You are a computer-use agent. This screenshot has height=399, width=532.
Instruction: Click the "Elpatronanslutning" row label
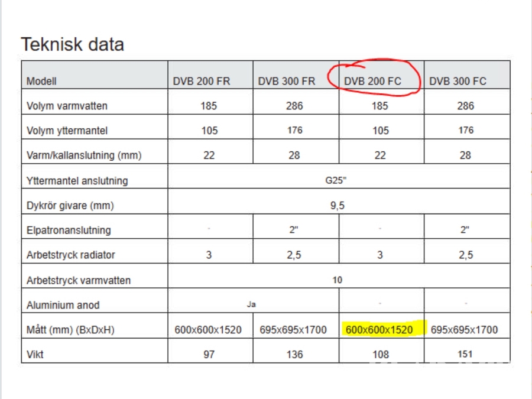tap(69, 230)
